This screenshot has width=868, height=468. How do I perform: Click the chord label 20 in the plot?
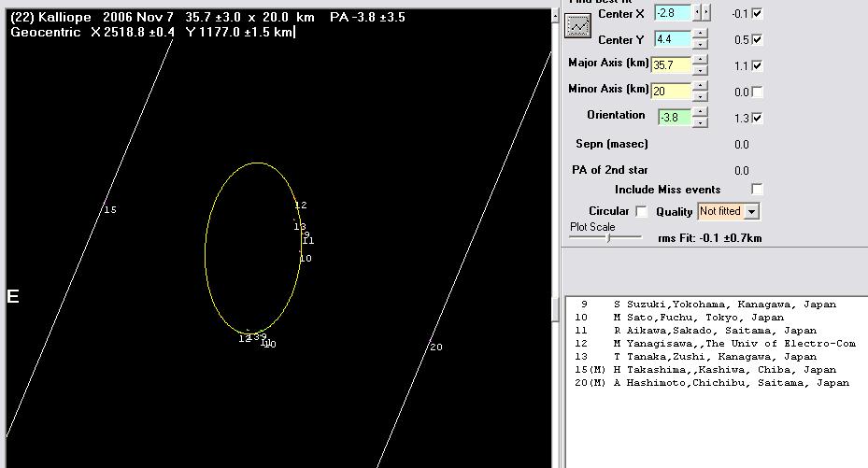pyautogui.click(x=436, y=347)
